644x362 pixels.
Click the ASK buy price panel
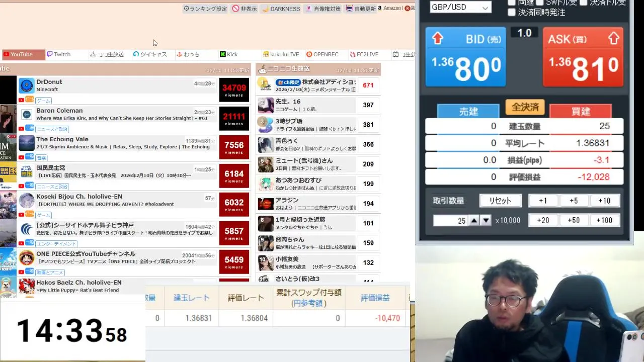583,57
